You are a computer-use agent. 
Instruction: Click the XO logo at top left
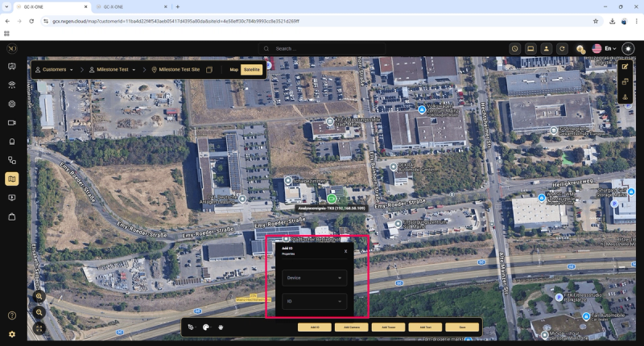(x=12, y=48)
